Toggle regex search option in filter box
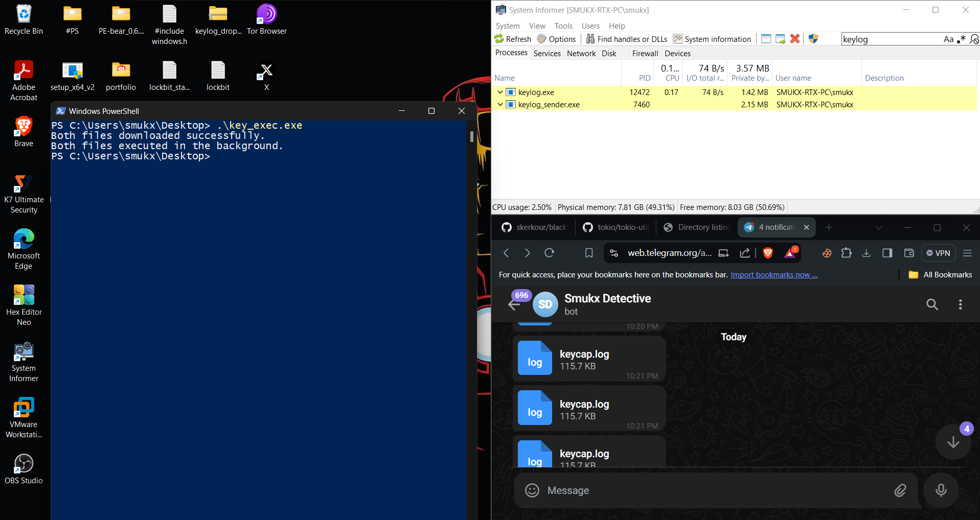 pyautogui.click(x=961, y=39)
